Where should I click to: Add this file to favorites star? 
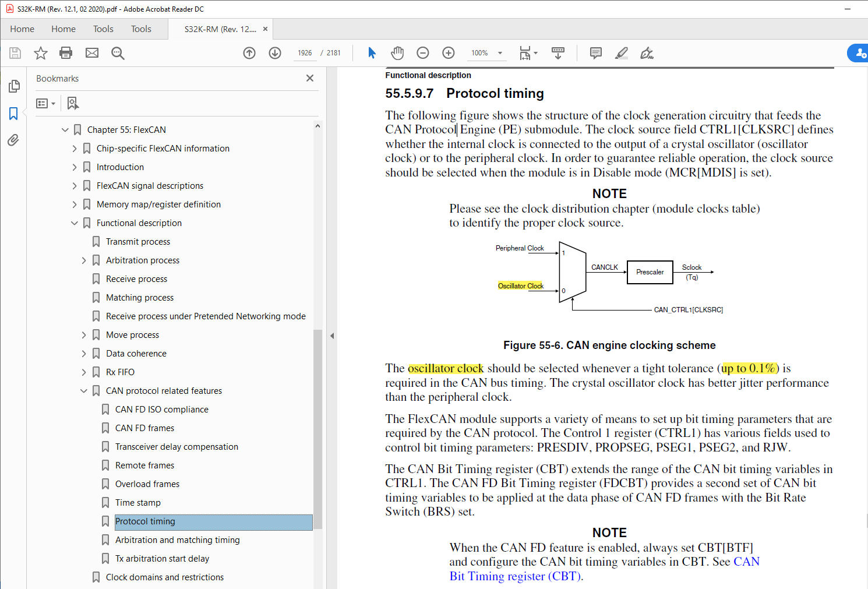click(x=40, y=52)
